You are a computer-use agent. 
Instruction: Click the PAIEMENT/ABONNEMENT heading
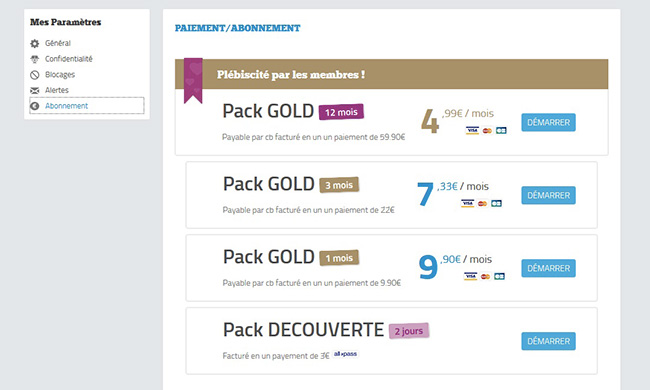(x=238, y=28)
